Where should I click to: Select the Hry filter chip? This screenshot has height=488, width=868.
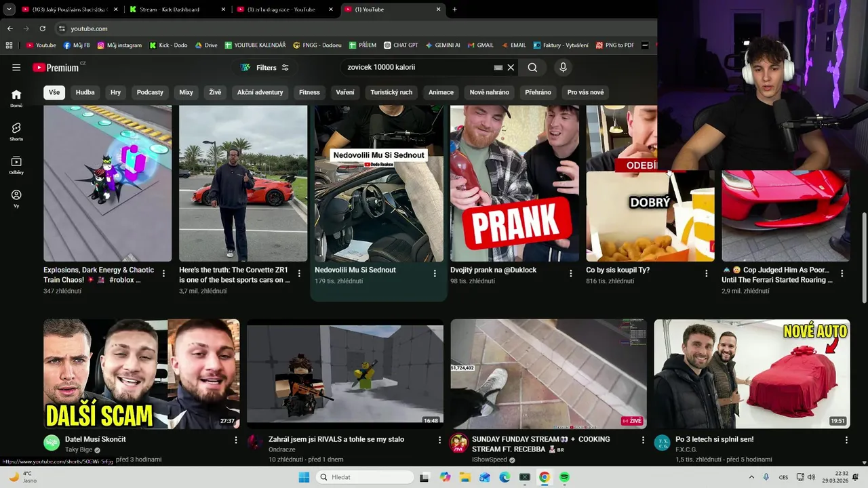(116, 92)
